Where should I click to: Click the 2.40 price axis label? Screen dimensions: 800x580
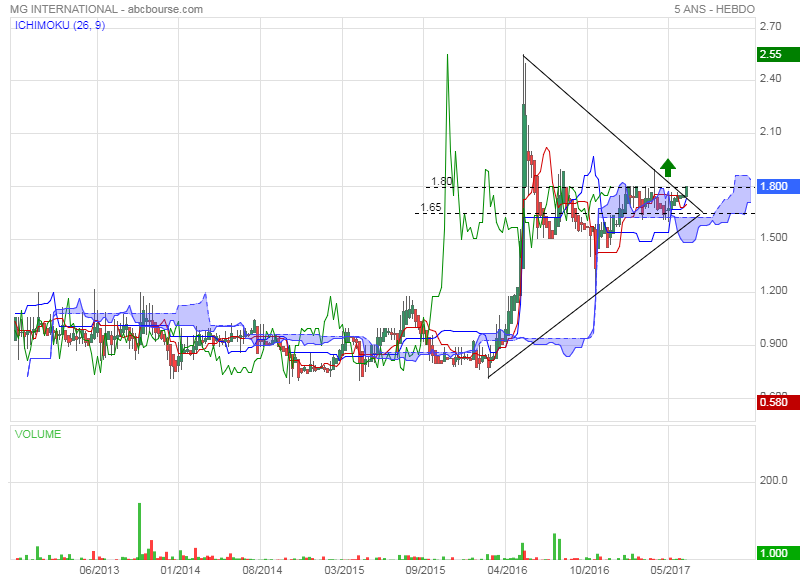point(770,79)
